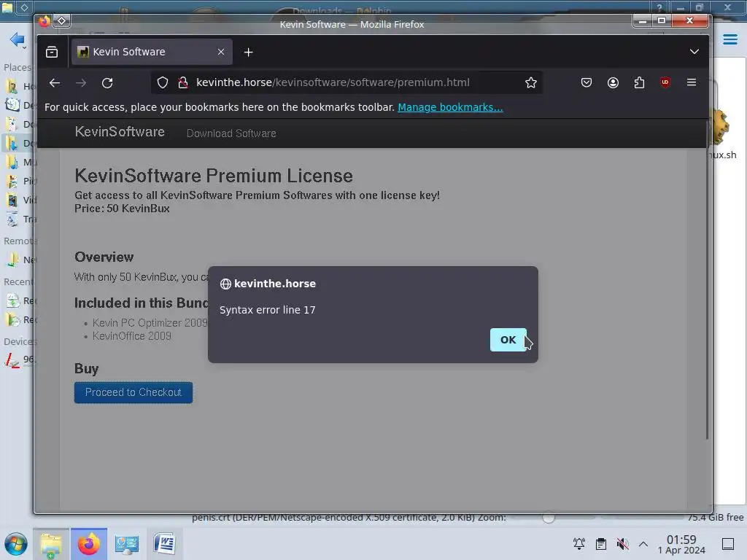The width and height of the screenshot is (747, 560).
Task: Open the Start menu orb
Action: 16,544
